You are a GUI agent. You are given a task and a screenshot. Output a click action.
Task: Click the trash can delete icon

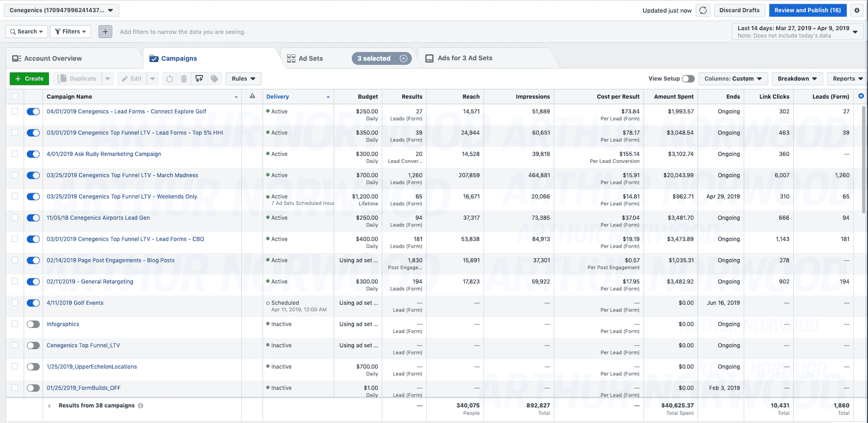pyautogui.click(x=184, y=79)
